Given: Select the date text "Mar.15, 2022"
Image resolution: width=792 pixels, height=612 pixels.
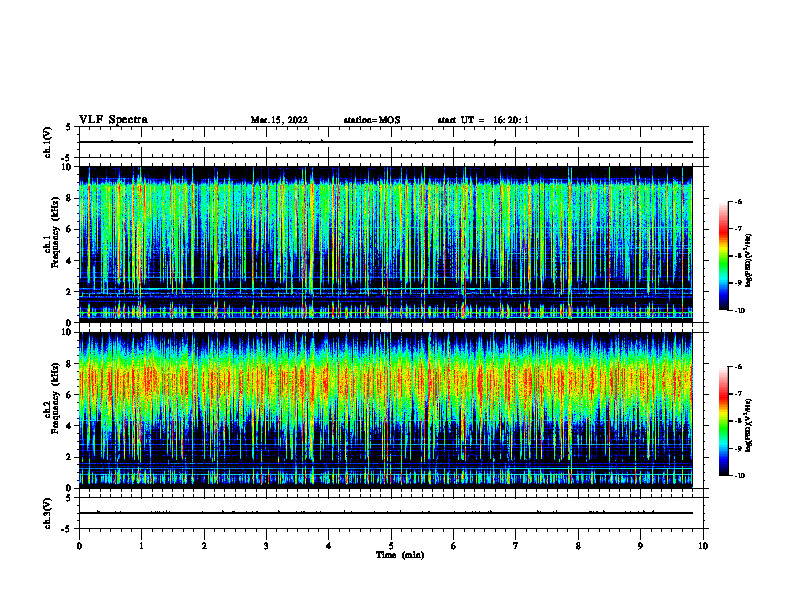Looking at the screenshot, I should pyautogui.click(x=279, y=120).
